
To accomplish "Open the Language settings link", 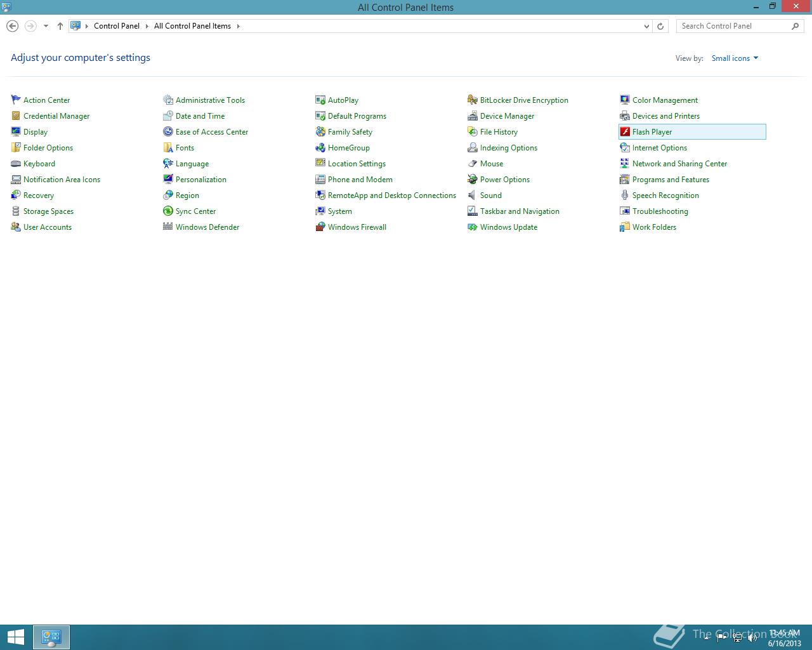I will [x=192, y=163].
